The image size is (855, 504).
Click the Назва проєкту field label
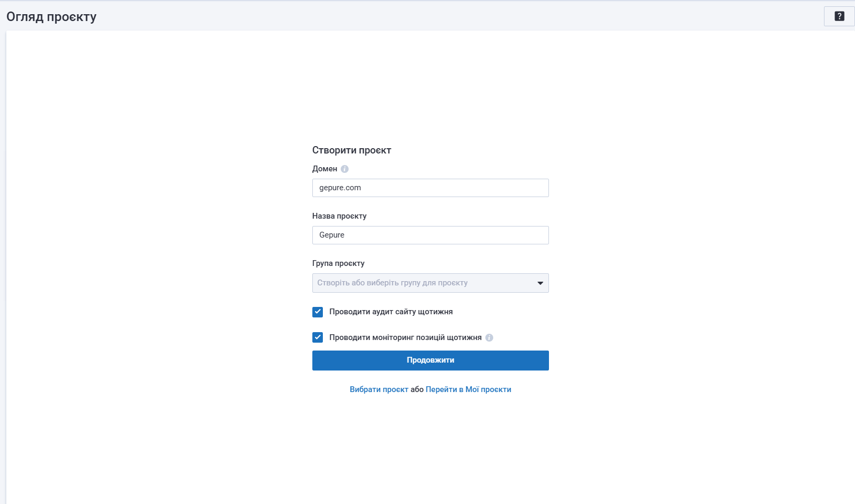pos(339,216)
